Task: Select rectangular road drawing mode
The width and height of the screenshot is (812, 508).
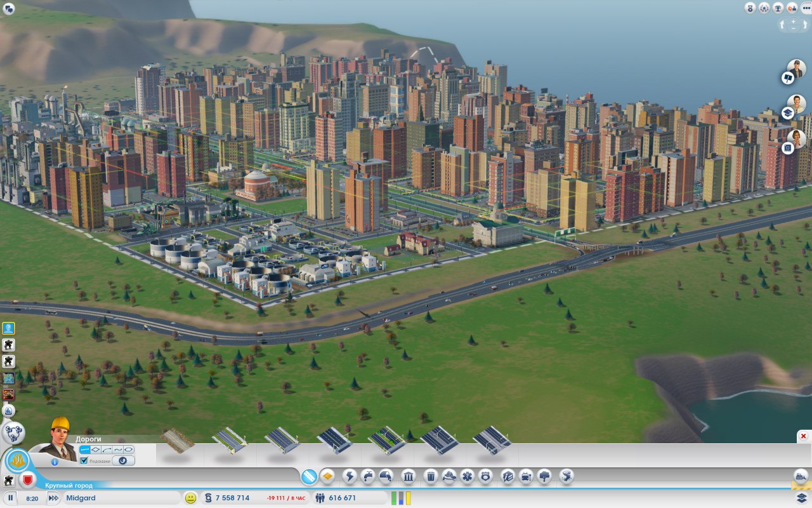Action: pyautogui.click(x=96, y=450)
